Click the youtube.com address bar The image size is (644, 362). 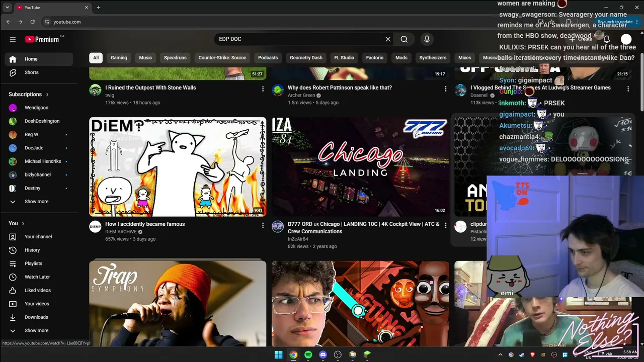[67, 22]
